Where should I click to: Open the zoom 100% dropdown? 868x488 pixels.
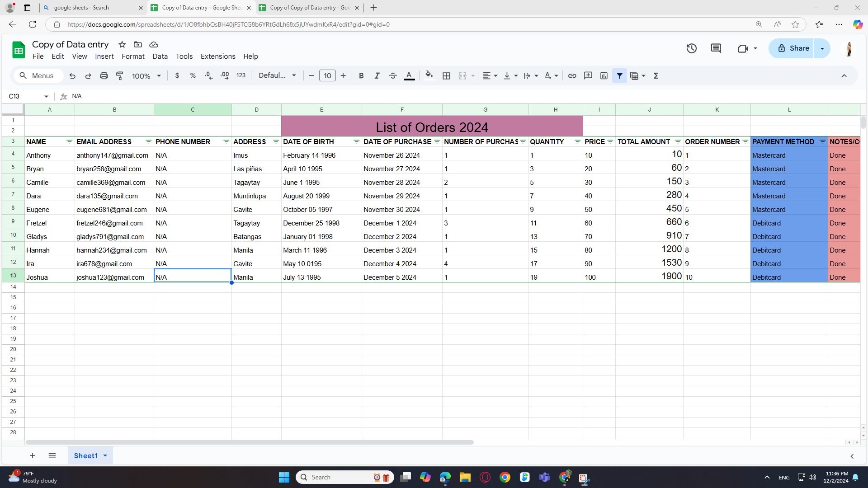146,76
